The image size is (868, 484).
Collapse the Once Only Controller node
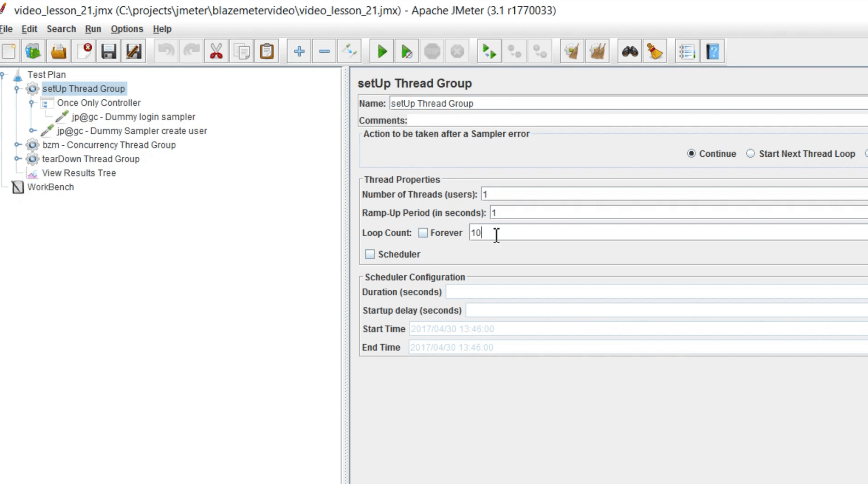coord(31,103)
